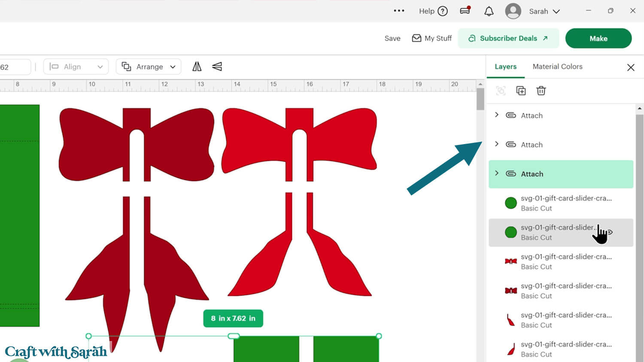The height and width of the screenshot is (362, 644).
Task: Click the first green color swatch layer
Action: coord(510,203)
